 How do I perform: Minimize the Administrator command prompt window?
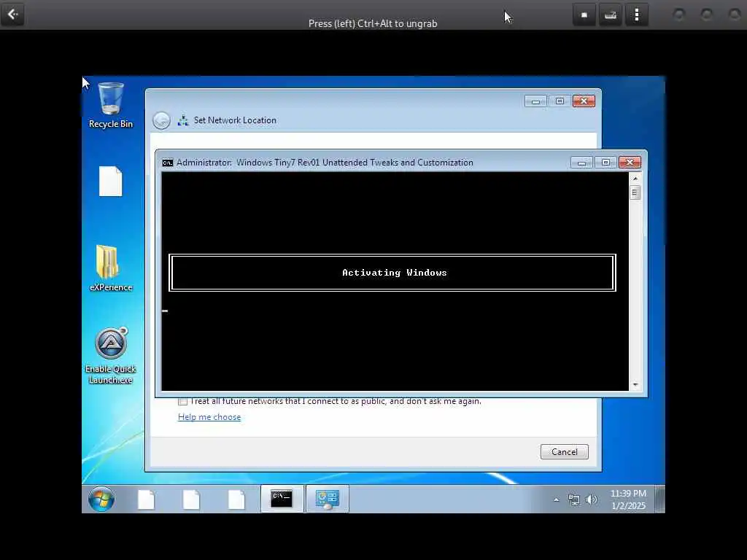[x=581, y=163]
